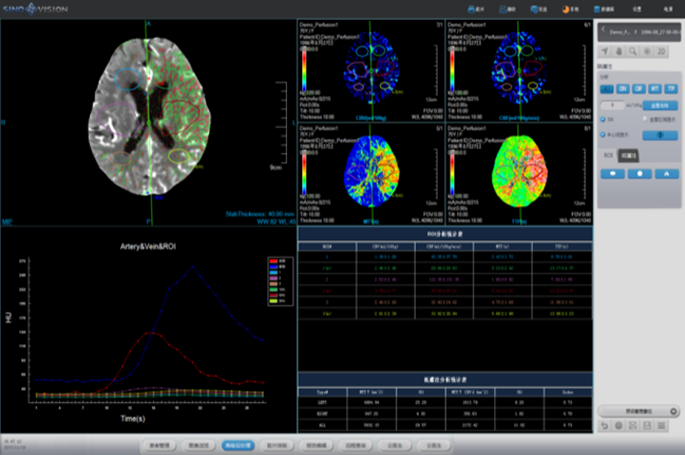The width and height of the screenshot is (685, 455).
Task: Switch to the ROI tab
Action: click(x=606, y=154)
